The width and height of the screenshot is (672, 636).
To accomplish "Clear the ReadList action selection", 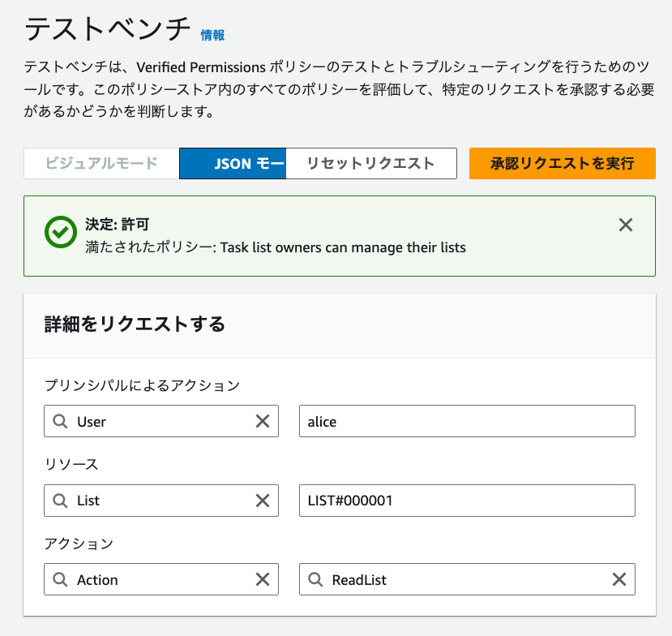I will [619, 579].
